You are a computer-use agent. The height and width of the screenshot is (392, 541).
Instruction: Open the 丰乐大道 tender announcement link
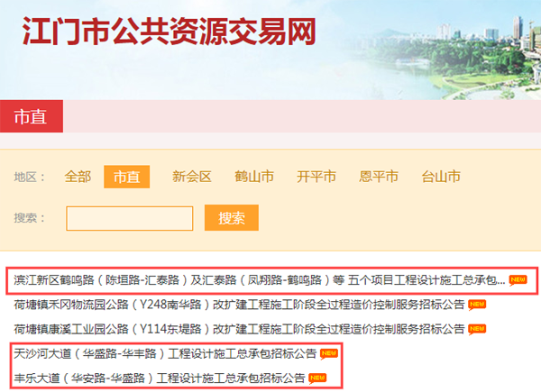tap(160, 378)
